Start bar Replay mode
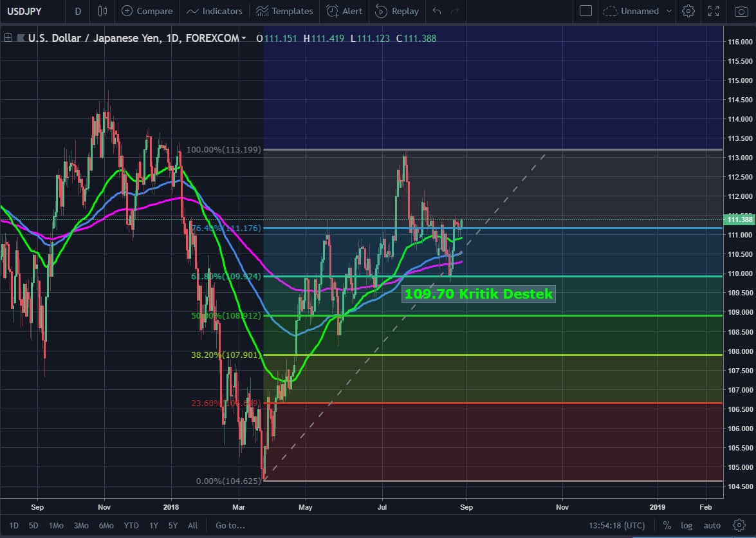The height and width of the screenshot is (538, 756). [x=397, y=11]
